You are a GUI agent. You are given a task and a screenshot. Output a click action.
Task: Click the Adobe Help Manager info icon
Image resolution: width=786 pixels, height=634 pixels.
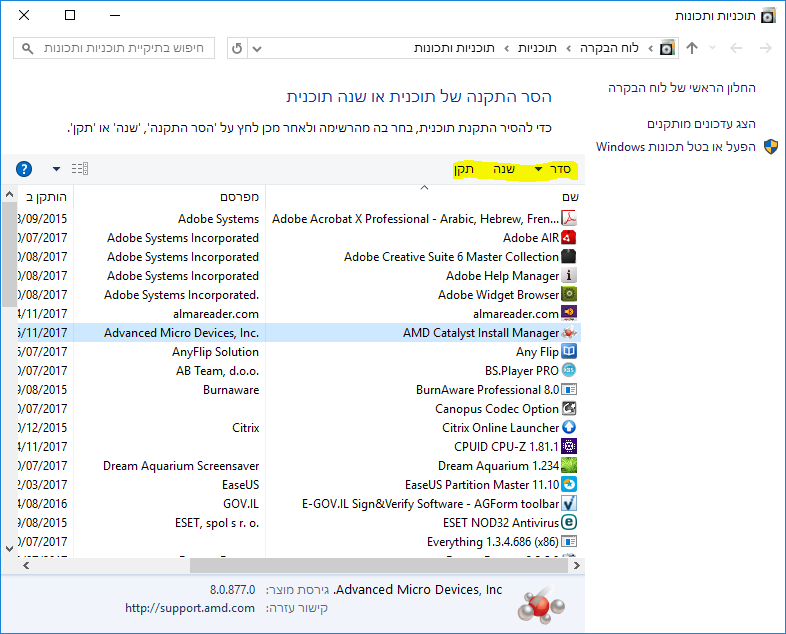569,276
